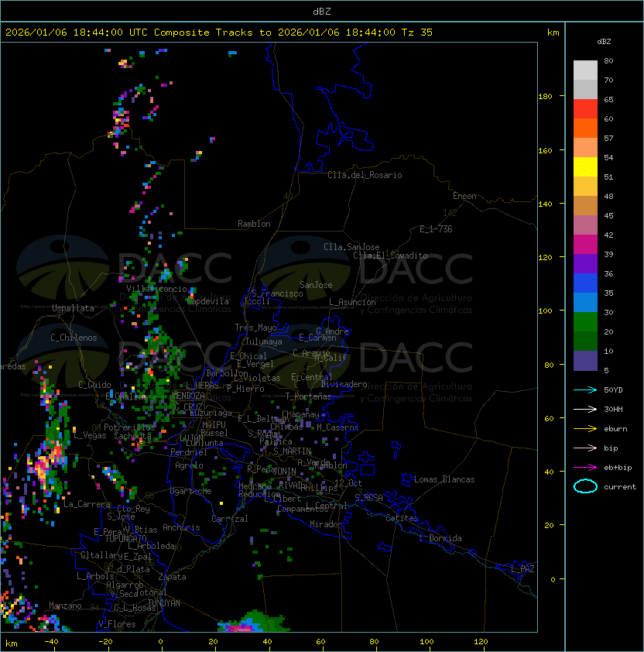Click the 'Potrerillos' map label

[129, 427]
